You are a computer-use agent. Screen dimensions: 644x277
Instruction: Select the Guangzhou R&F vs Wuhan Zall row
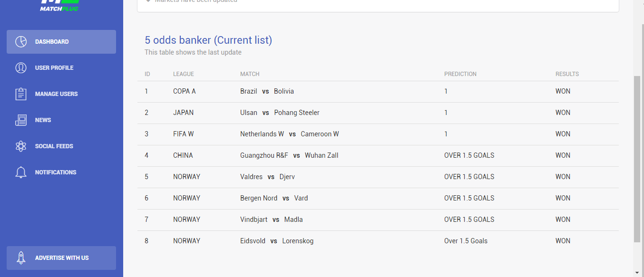(x=378, y=155)
